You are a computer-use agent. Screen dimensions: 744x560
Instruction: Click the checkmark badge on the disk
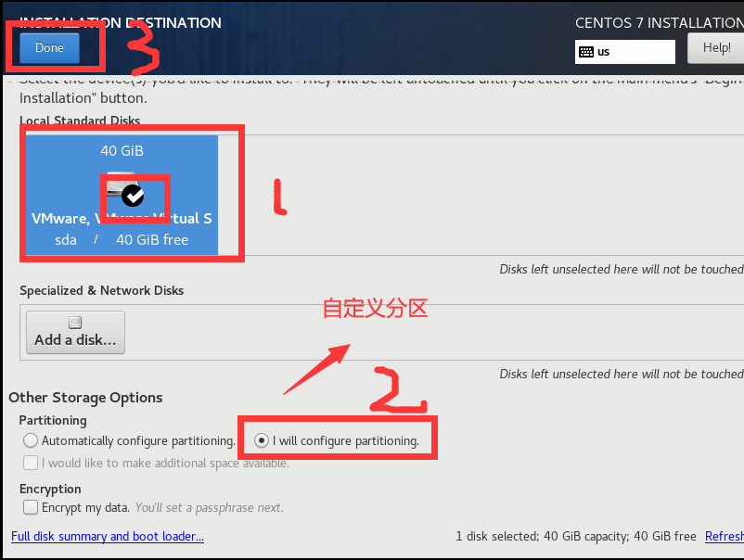133,196
